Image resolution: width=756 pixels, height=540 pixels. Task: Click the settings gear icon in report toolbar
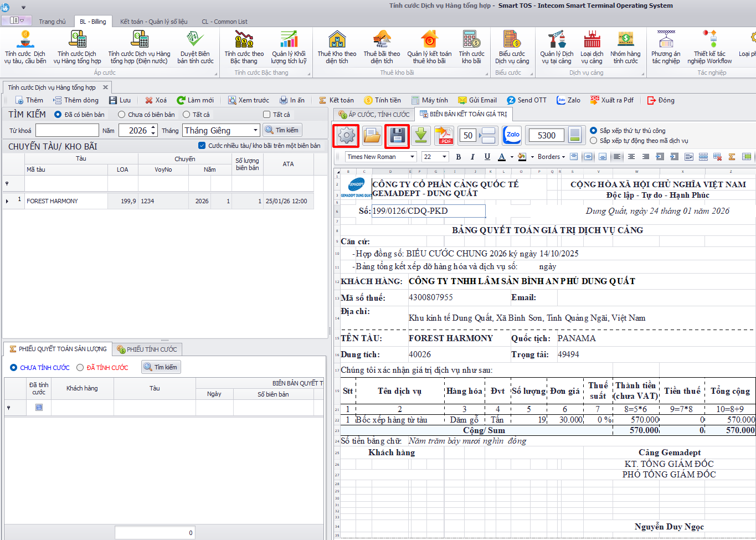click(x=346, y=136)
